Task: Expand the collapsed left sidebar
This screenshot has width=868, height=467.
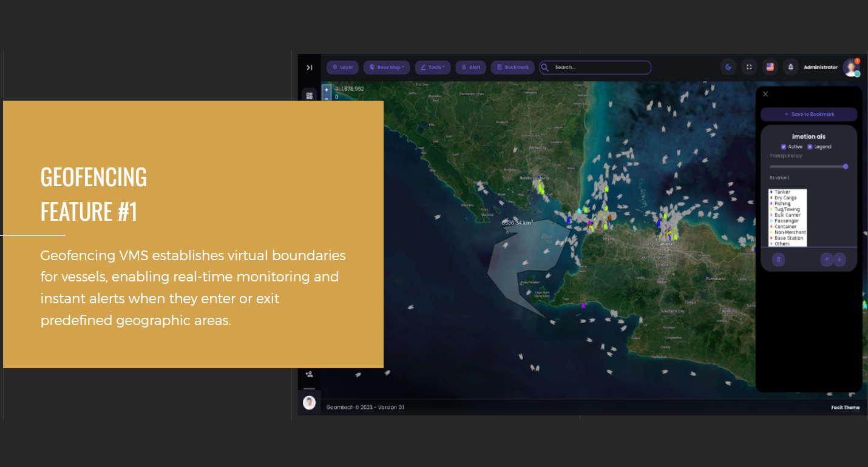Action: click(309, 67)
